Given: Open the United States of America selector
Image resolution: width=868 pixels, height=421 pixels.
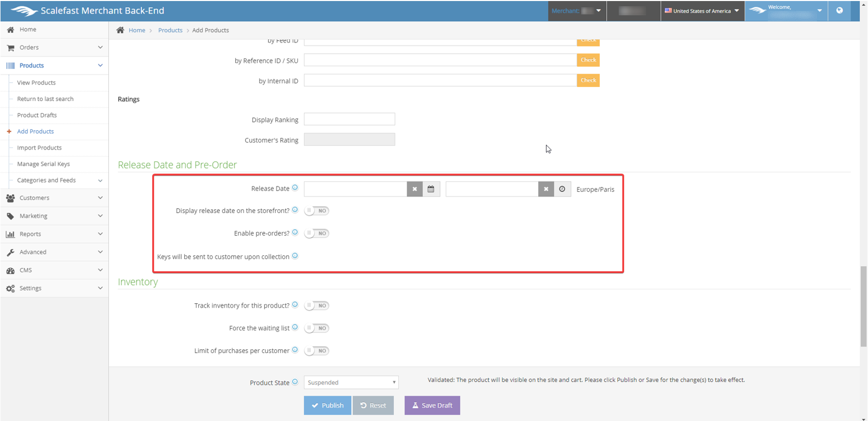Looking at the screenshot, I should pyautogui.click(x=702, y=11).
